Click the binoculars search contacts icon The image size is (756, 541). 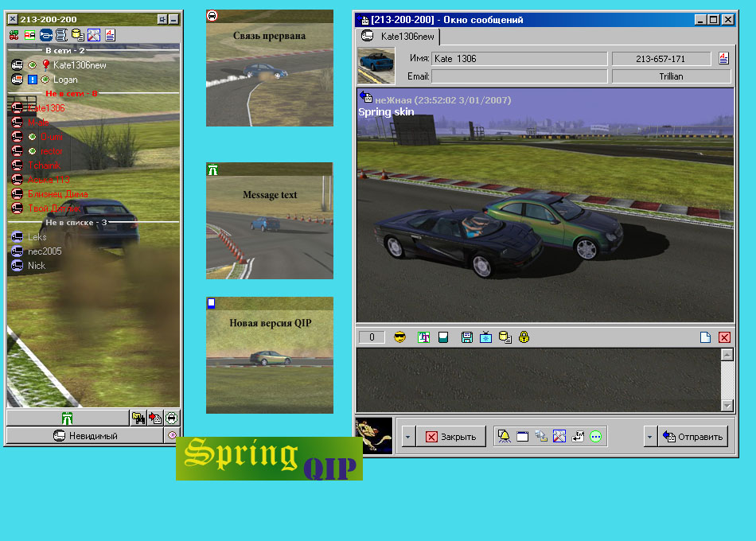(138, 418)
